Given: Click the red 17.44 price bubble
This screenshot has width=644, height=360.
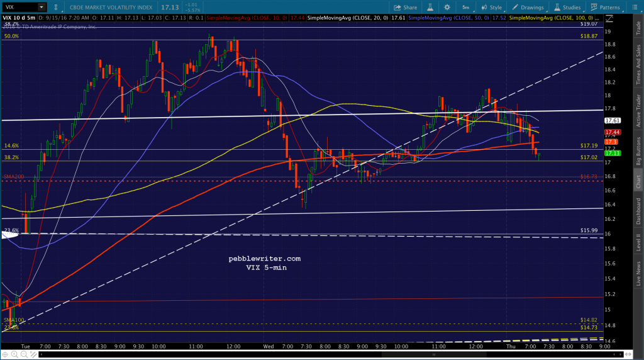Looking at the screenshot, I should (613, 132).
